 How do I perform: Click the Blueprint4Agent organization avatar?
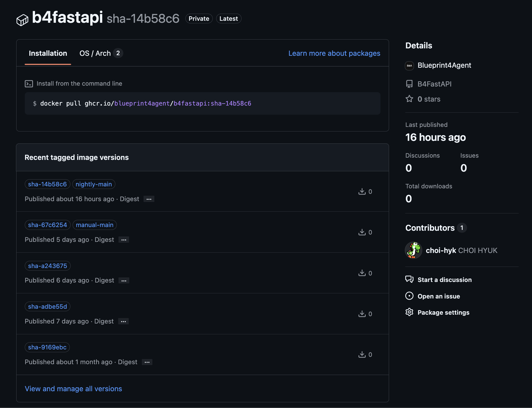(x=409, y=65)
